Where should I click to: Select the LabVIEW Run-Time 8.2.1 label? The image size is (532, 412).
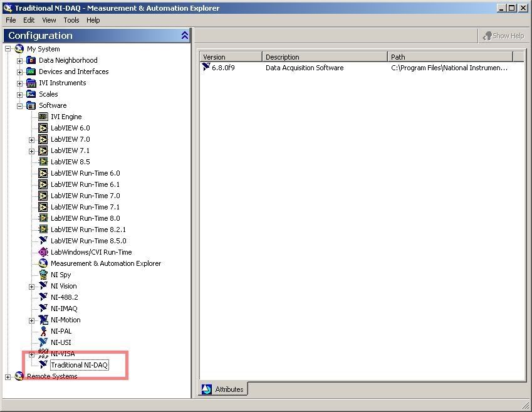(88, 230)
